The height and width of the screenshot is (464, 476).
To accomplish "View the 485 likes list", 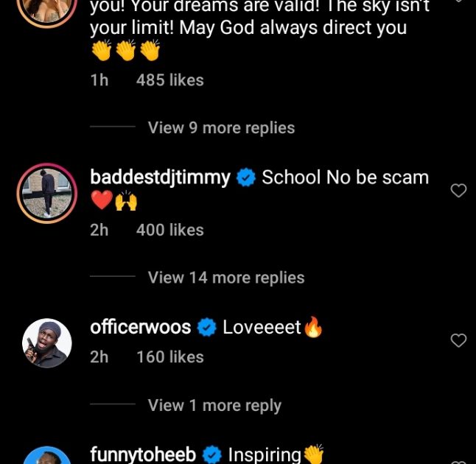I will (x=169, y=80).
